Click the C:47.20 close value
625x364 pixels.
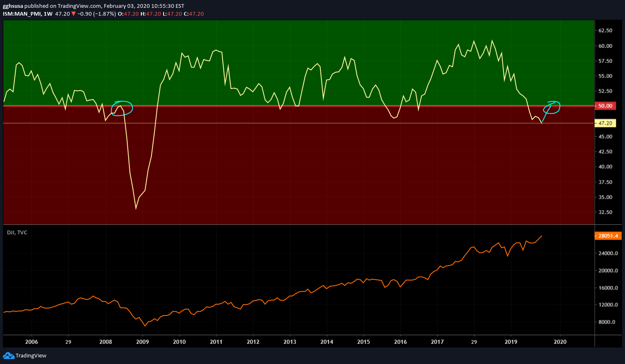(194, 14)
